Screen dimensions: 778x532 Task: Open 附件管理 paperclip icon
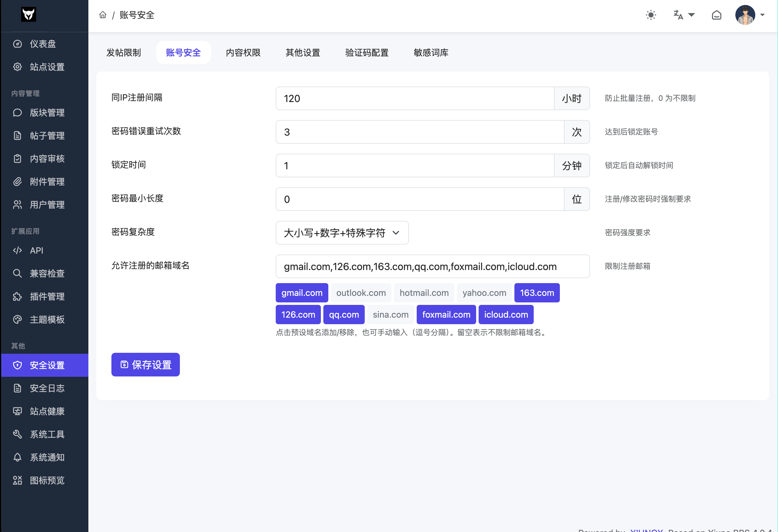[x=17, y=182]
